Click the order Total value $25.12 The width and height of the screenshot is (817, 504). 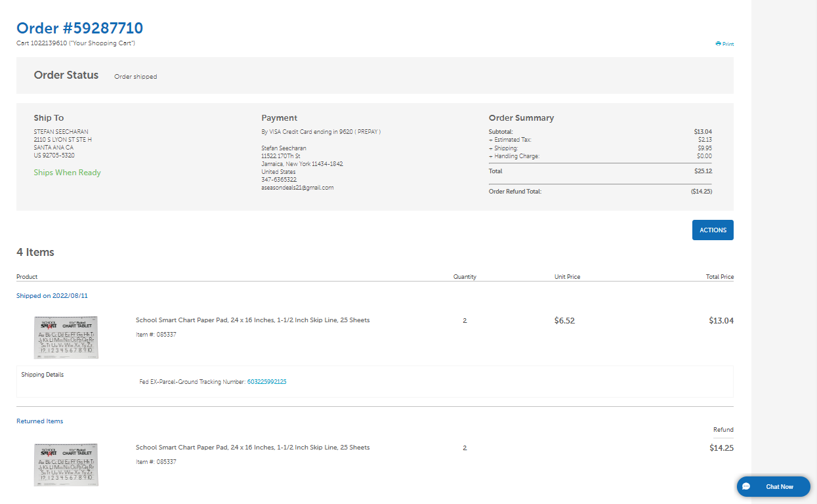[x=703, y=171]
